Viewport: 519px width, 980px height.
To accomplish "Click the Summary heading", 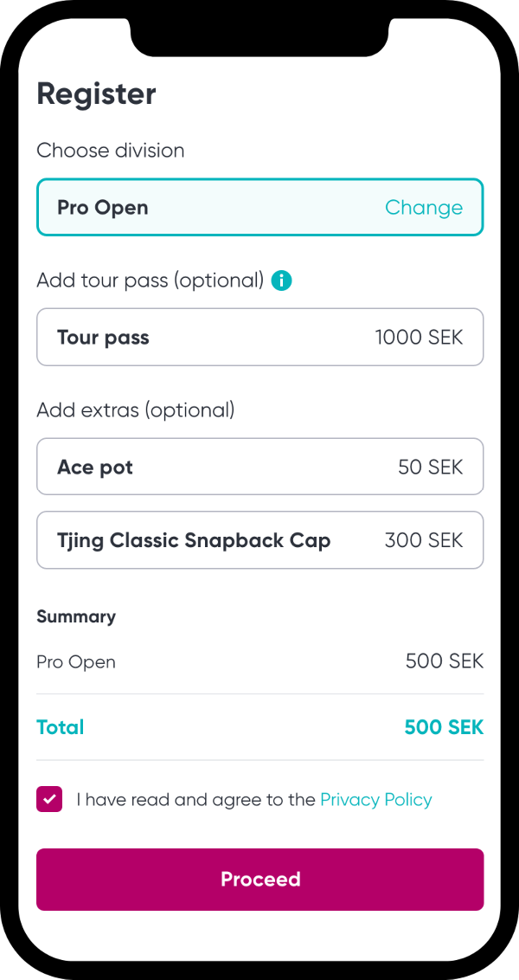I will (76, 616).
